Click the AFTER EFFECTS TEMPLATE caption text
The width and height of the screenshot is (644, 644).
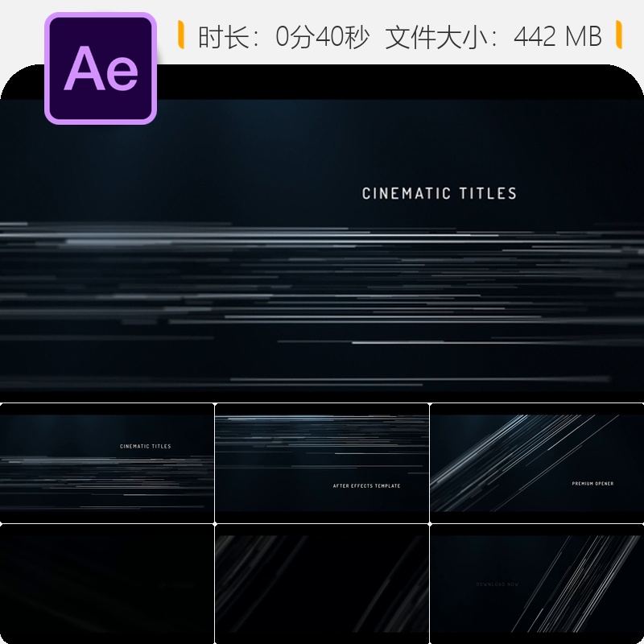point(366,486)
